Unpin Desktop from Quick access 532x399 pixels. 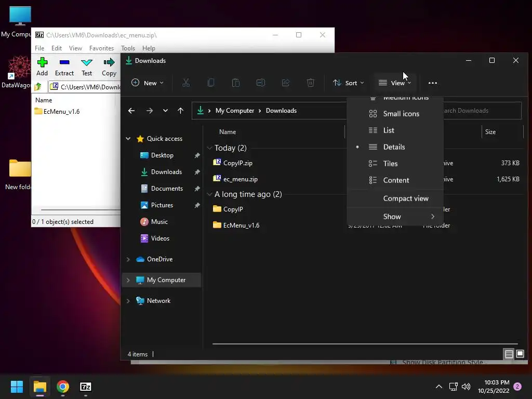point(197,155)
